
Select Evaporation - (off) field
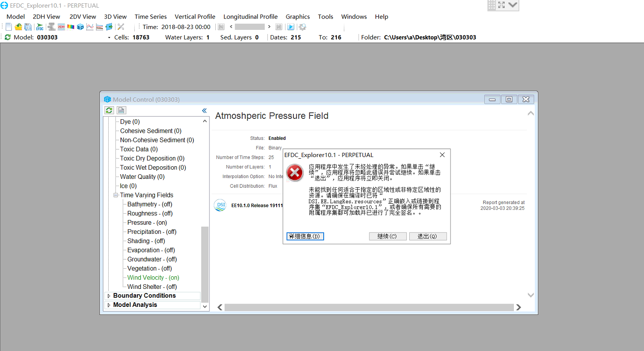[x=151, y=250]
